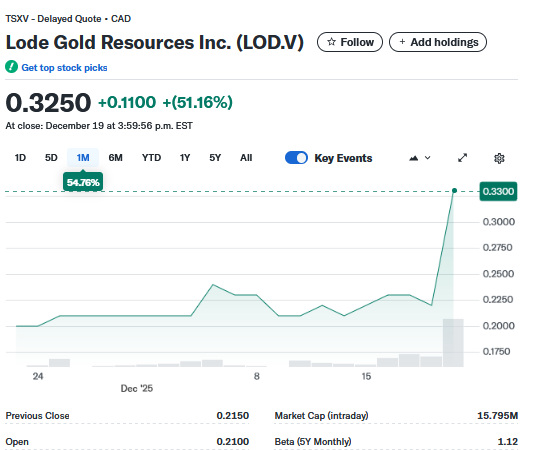Click the 0.2500 y-axis label

click(x=498, y=274)
